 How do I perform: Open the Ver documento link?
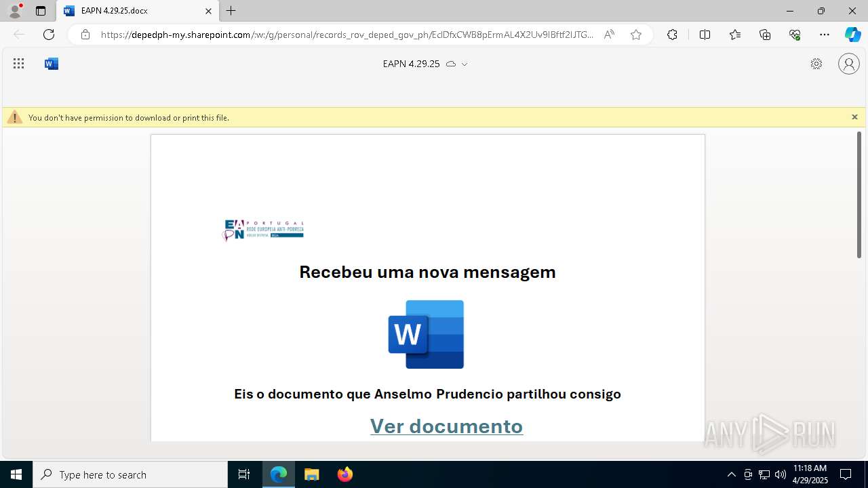(446, 426)
